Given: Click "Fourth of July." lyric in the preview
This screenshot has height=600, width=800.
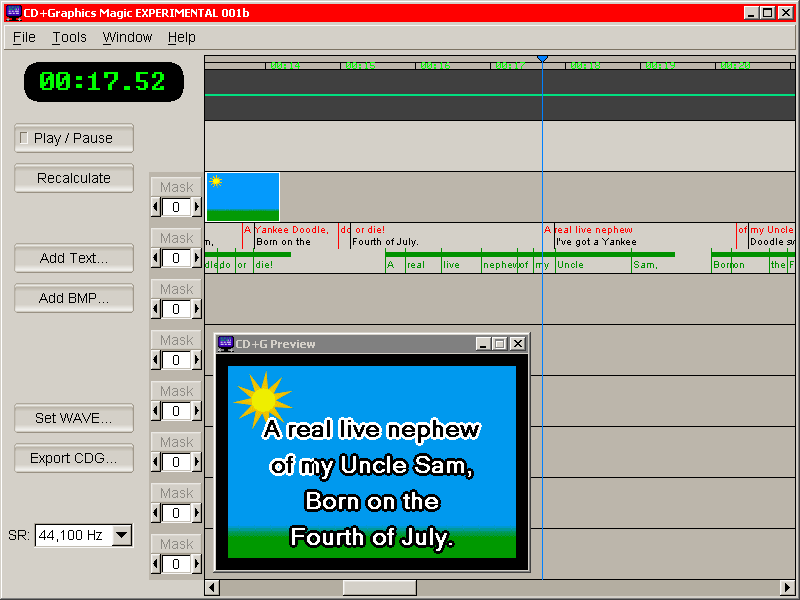Looking at the screenshot, I should (x=371, y=537).
